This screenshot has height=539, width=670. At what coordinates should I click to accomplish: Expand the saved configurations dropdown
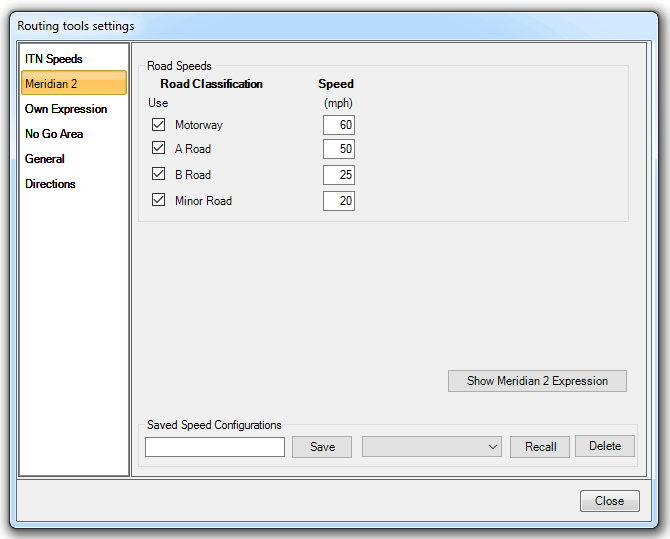[432, 447]
